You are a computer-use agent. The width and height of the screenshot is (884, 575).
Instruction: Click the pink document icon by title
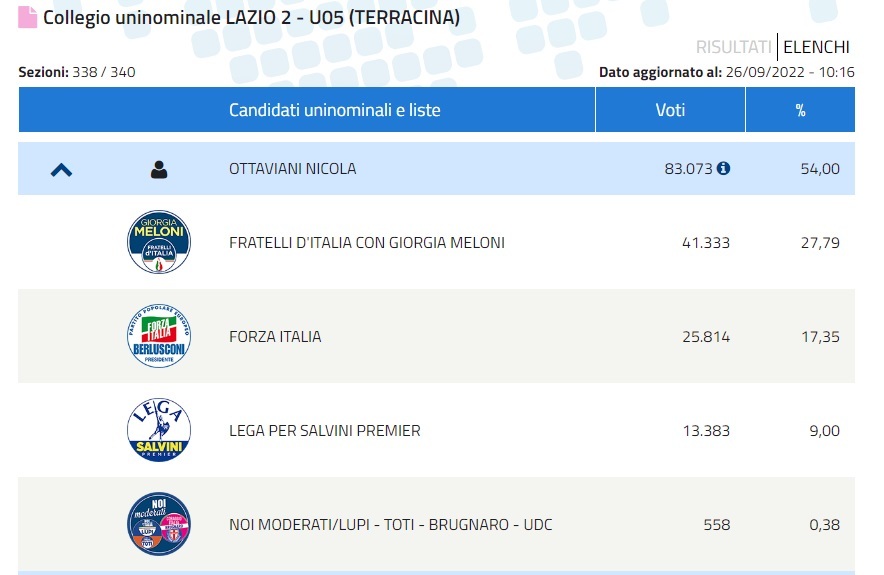point(28,17)
